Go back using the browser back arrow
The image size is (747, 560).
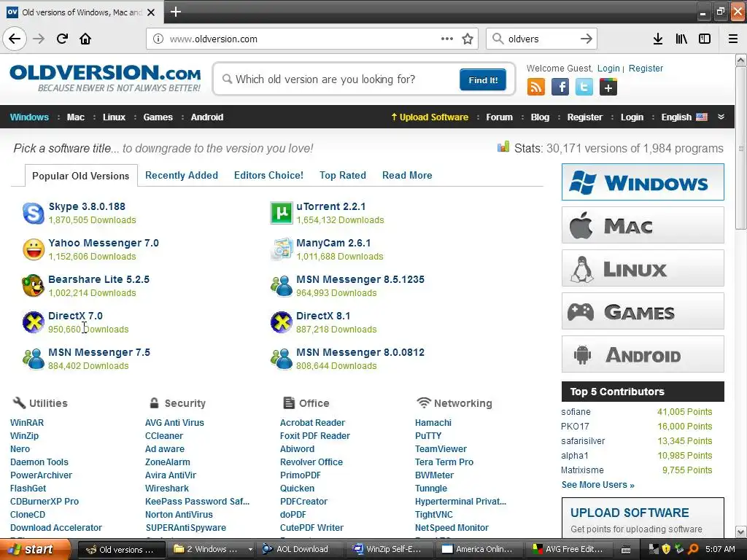pos(15,39)
